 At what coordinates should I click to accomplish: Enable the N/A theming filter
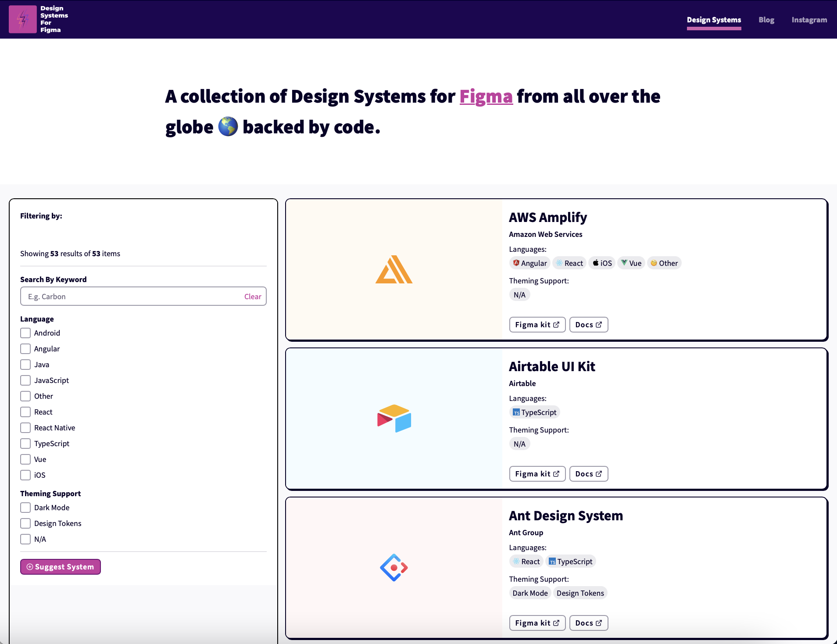coord(25,539)
